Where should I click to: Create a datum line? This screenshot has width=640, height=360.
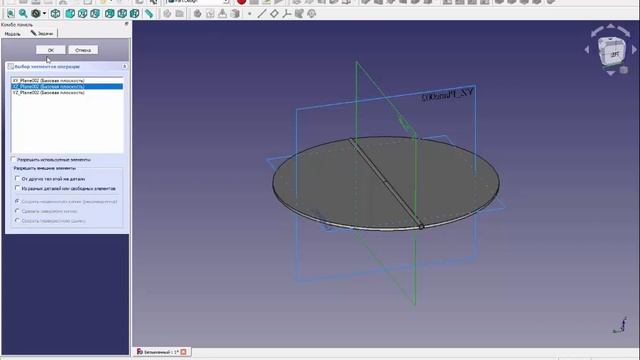[x=262, y=14]
